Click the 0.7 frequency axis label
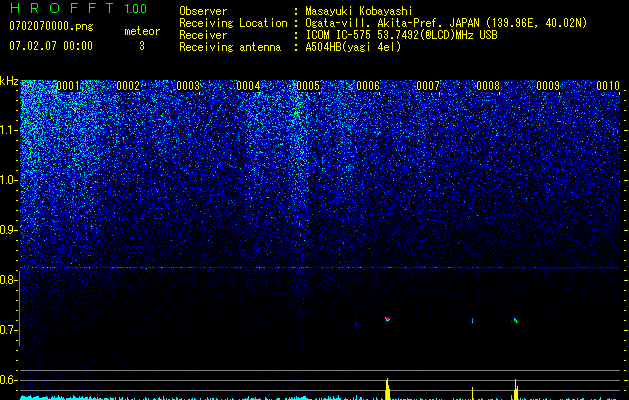 pos(7,330)
